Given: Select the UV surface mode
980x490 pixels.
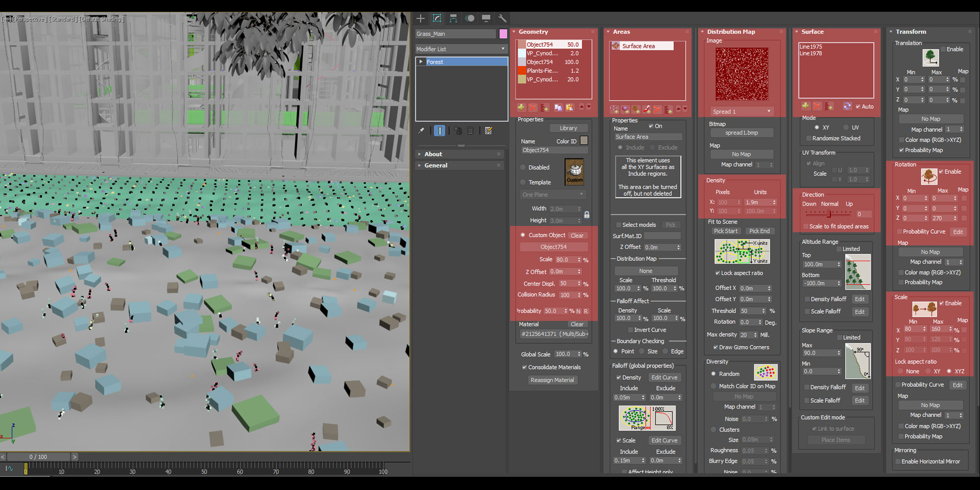Looking at the screenshot, I should click(846, 127).
